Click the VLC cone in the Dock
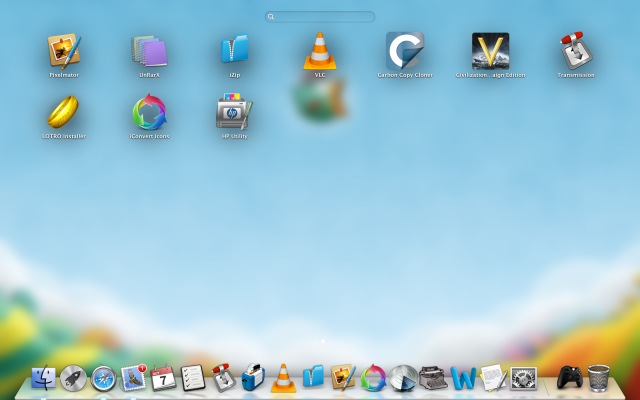The image size is (640, 400). (x=283, y=378)
